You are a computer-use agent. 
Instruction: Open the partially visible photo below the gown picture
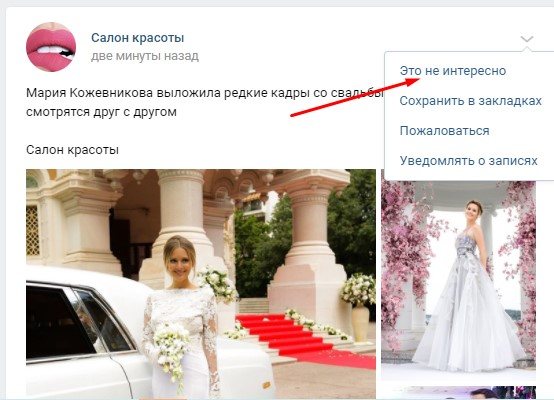(458, 393)
